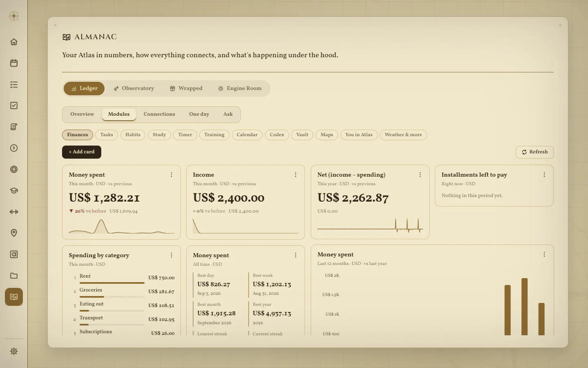Select the Training filter chip
Image resolution: width=588 pixels, height=368 pixels.
[214, 135]
